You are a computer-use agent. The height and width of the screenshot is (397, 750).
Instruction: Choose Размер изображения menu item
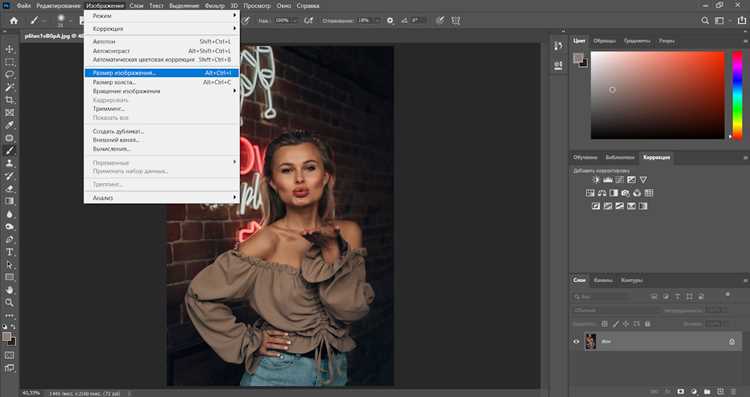[x=162, y=73]
